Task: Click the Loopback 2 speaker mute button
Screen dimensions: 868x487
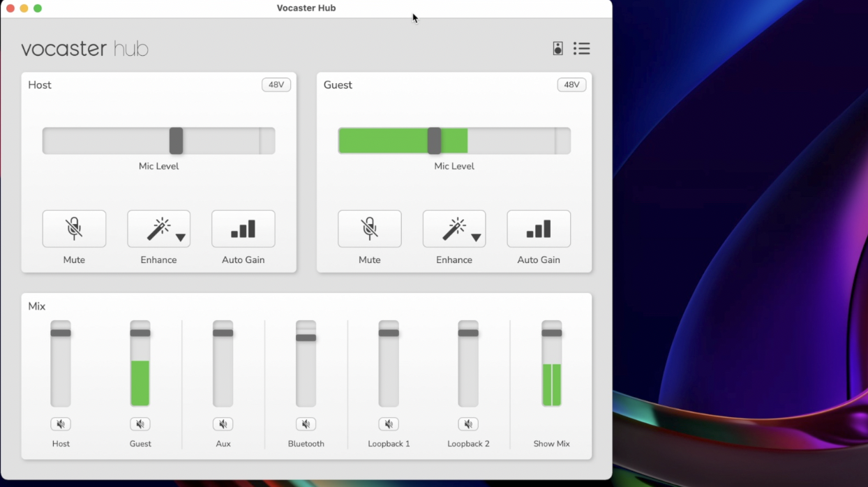Action: pyautogui.click(x=468, y=424)
